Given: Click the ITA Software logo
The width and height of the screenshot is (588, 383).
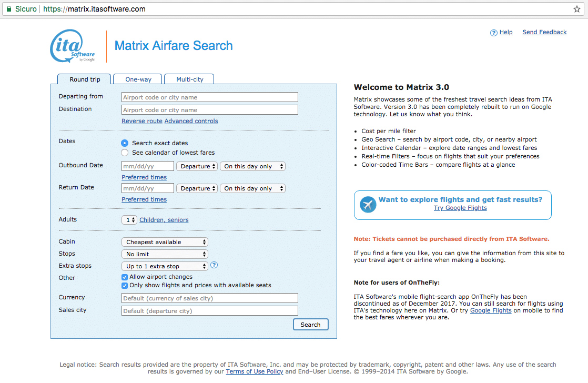Looking at the screenshot, I should click(73, 46).
